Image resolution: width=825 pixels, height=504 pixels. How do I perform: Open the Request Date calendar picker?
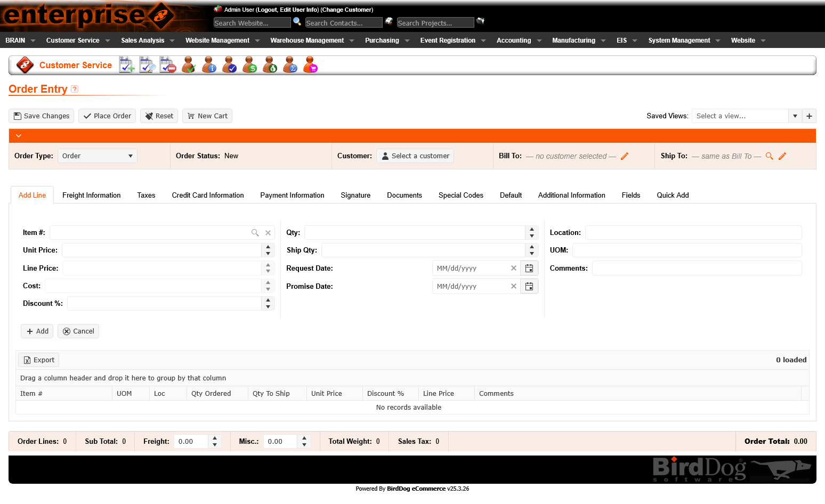(529, 269)
